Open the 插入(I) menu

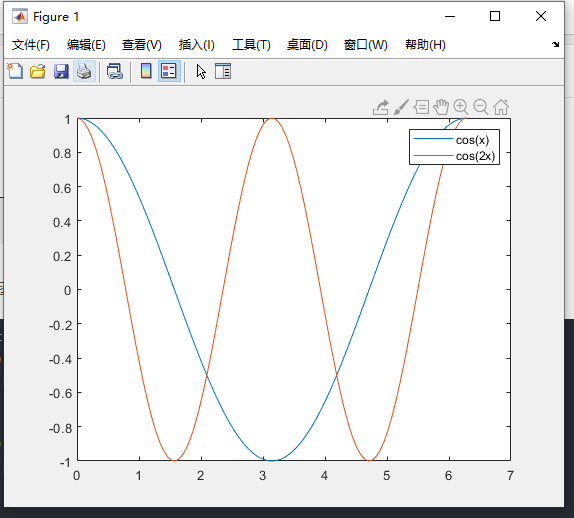(197, 45)
